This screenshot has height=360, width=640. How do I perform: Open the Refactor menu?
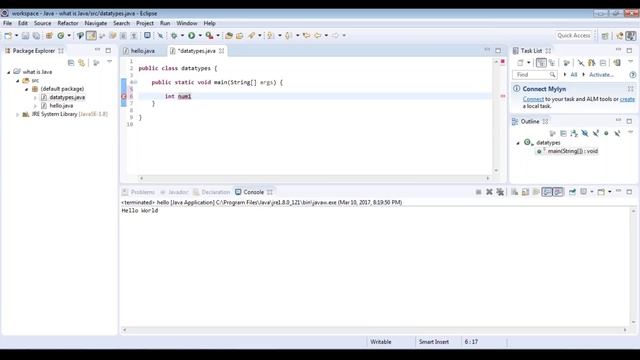(x=68, y=23)
